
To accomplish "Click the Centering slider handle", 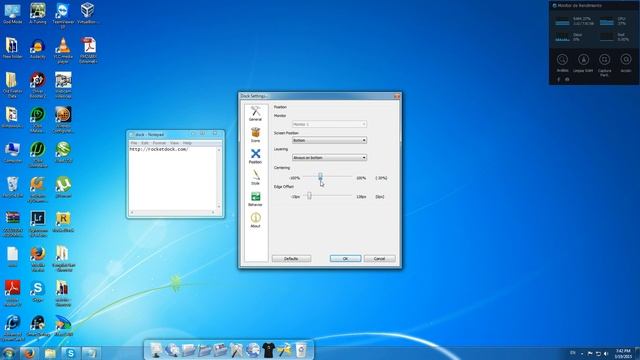I will pos(320,176).
